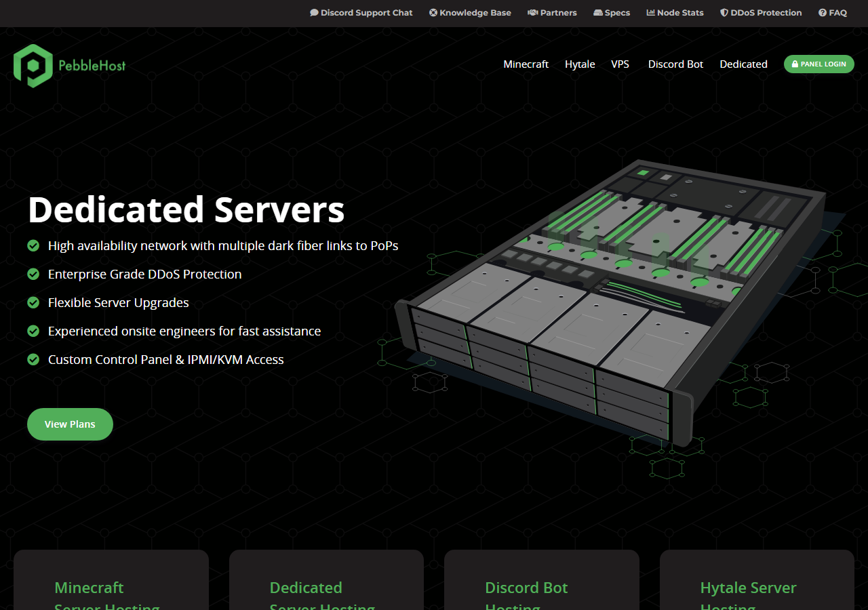Click the Node Stats chart icon
The image size is (868, 610).
point(651,13)
